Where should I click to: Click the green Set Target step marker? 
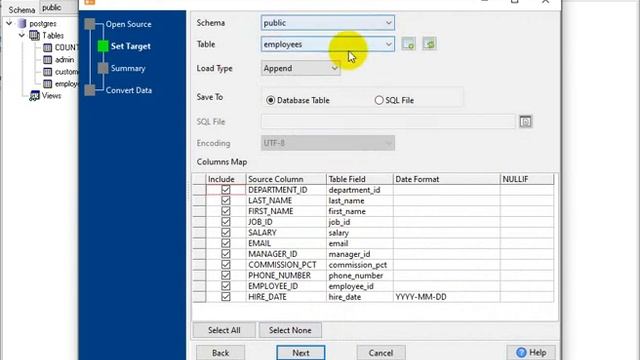tap(103, 46)
